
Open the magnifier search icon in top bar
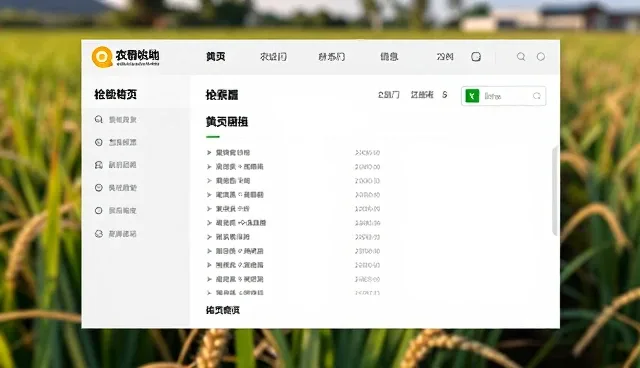(x=521, y=57)
